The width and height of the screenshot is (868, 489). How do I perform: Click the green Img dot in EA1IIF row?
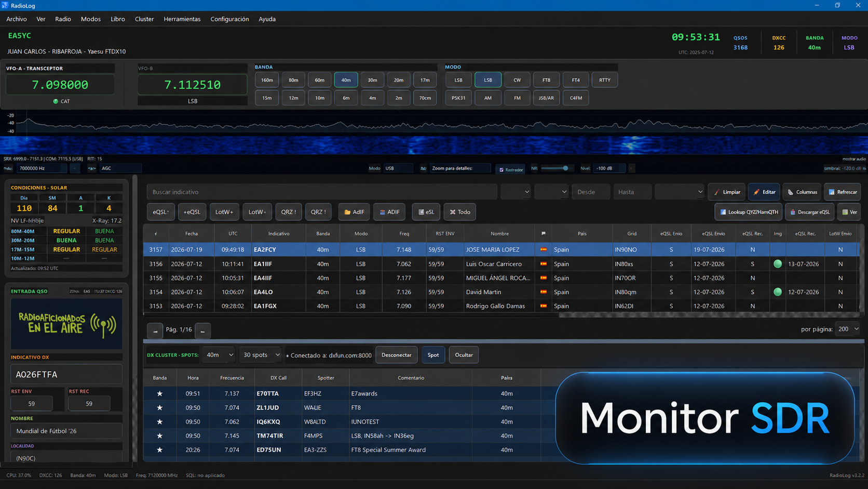pos(778,264)
